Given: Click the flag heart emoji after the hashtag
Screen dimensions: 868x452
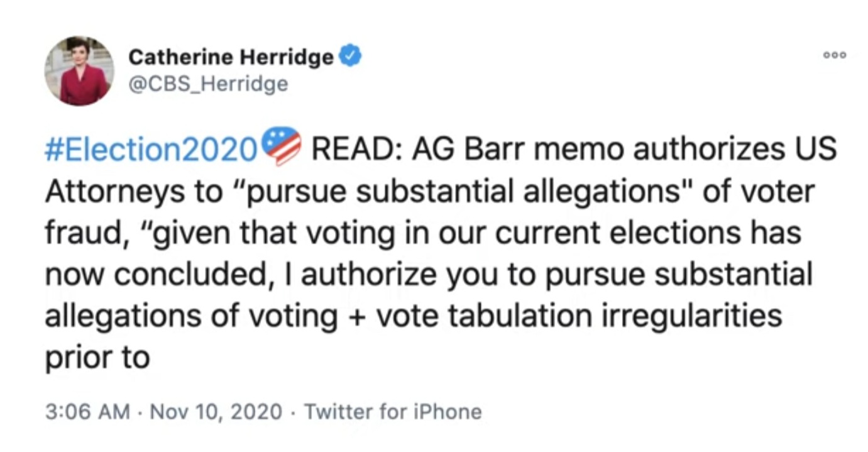Looking at the screenshot, I should pyautogui.click(x=281, y=148).
